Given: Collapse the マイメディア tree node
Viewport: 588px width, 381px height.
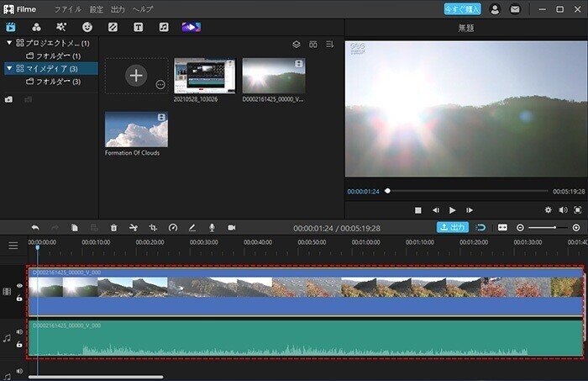Looking at the screenshot, I should tap(9, 68).
